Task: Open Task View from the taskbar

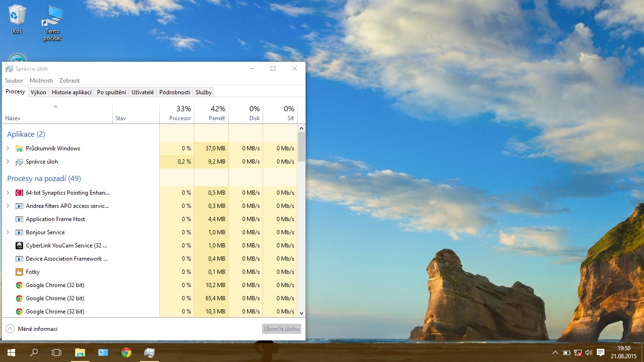Action: [57, 352]
